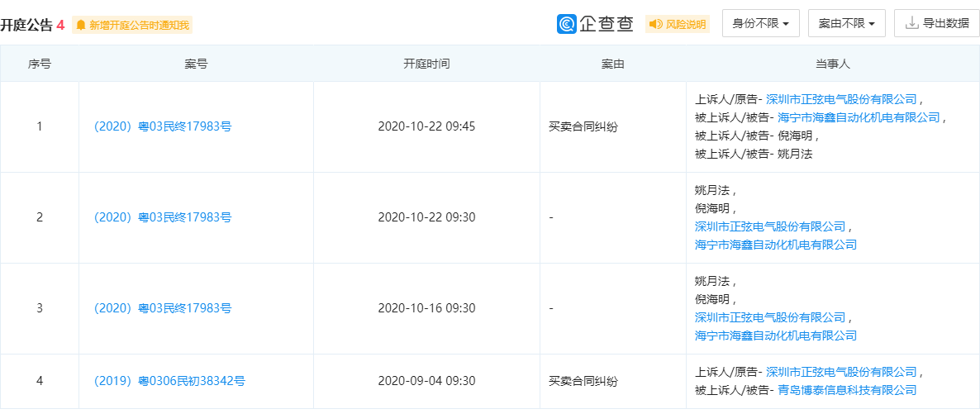Image resolution: width=980 pixels, height=414 pixels.
Task: Open the 身份不限 dropdown
Action: (x=761, y=24)
